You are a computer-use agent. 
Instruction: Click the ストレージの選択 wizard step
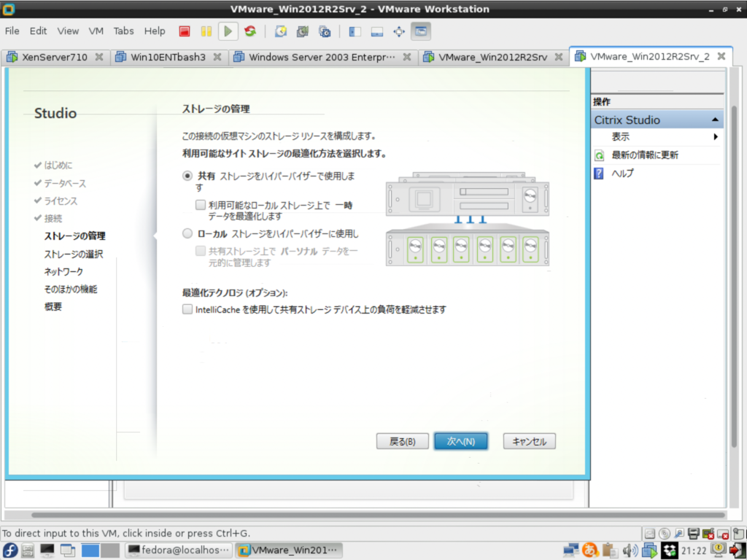point(74,254)
